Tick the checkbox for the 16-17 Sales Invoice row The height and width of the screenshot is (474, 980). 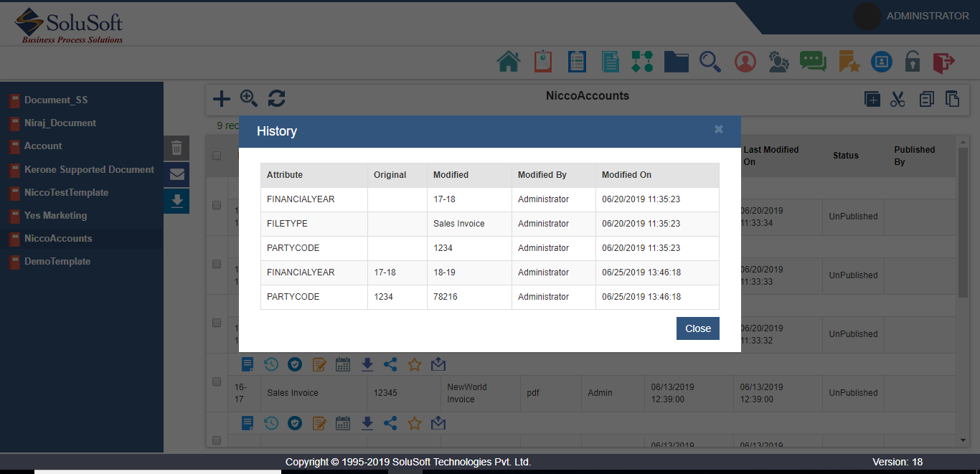click(x=217, y=381)
